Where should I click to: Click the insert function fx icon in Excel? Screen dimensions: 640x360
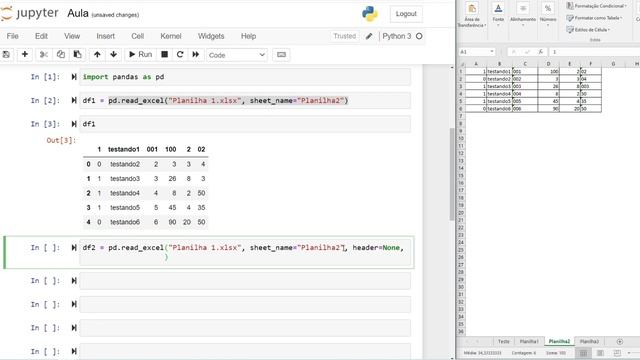coord(540,52)
